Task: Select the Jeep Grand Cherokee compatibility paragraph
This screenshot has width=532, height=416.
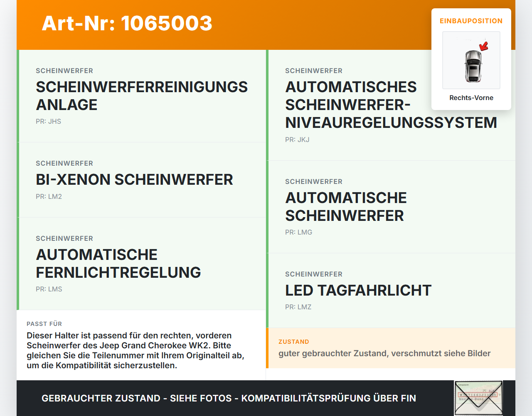Action: (135, 350)
